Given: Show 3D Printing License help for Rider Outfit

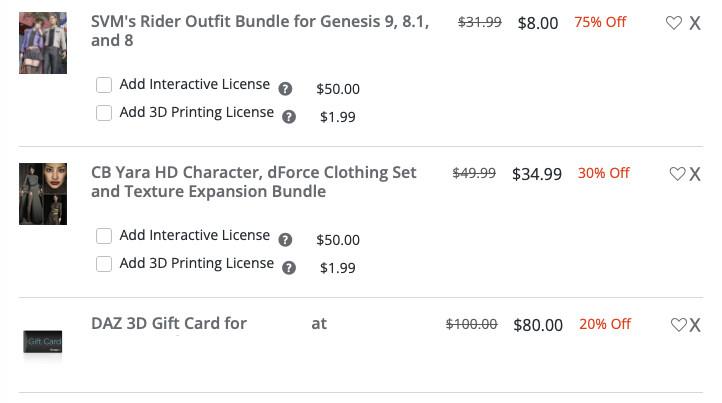Looking at the screenshot, I should pyautogui.click(x=289, y=116).
